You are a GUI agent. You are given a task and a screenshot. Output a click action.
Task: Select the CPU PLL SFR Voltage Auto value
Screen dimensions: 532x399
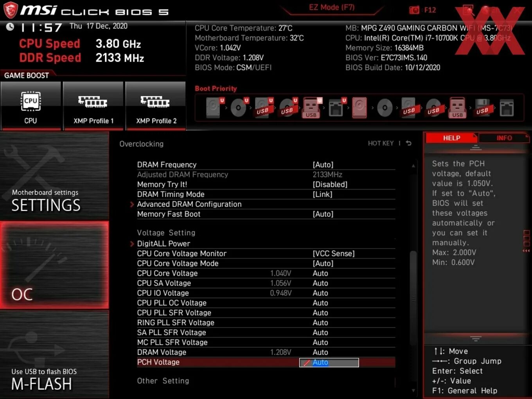click(320, 313)
